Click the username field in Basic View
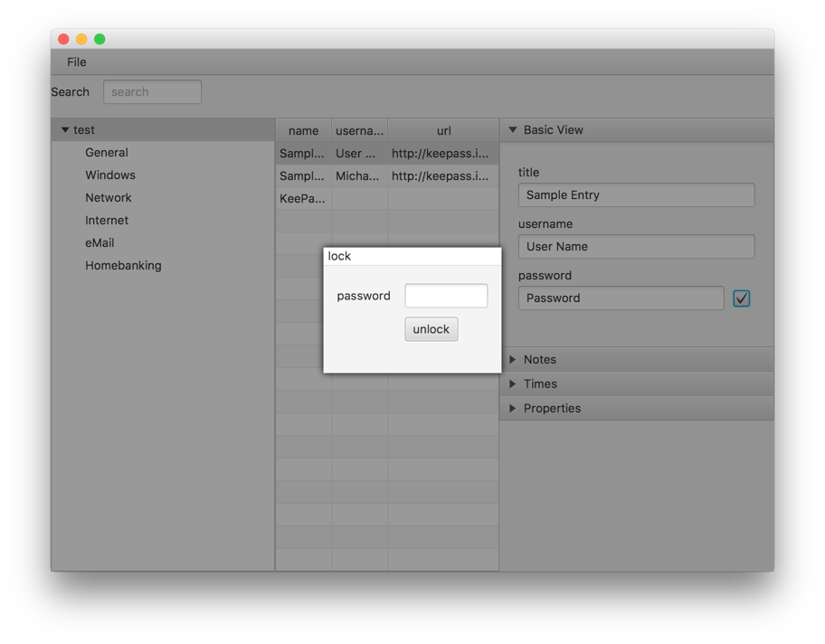825x644 pixels. (x=636, y=247)
